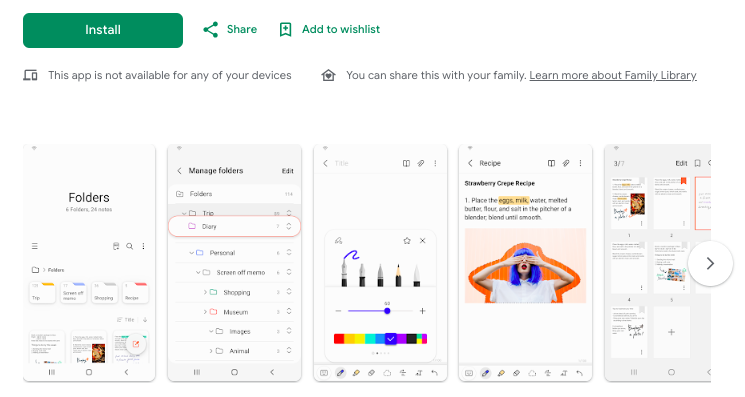The image size is (745, 397).
Task: Select text "You can share this with your family."
Action: click(436, 75)
